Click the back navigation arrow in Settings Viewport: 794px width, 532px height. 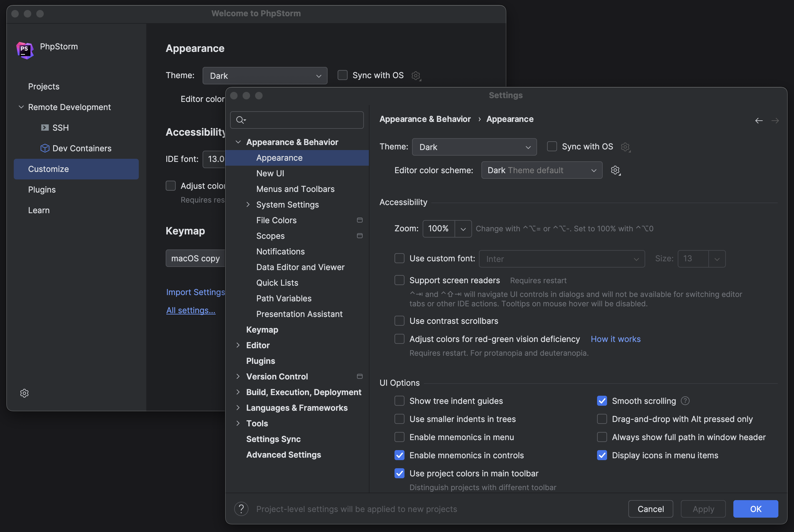(x=759, y=120)
